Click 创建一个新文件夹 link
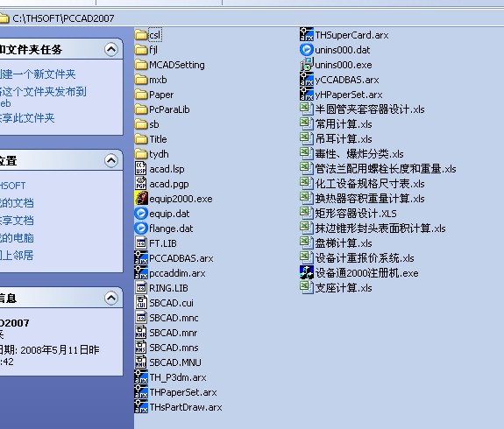504x429 pixels. (x=38, y=74)
